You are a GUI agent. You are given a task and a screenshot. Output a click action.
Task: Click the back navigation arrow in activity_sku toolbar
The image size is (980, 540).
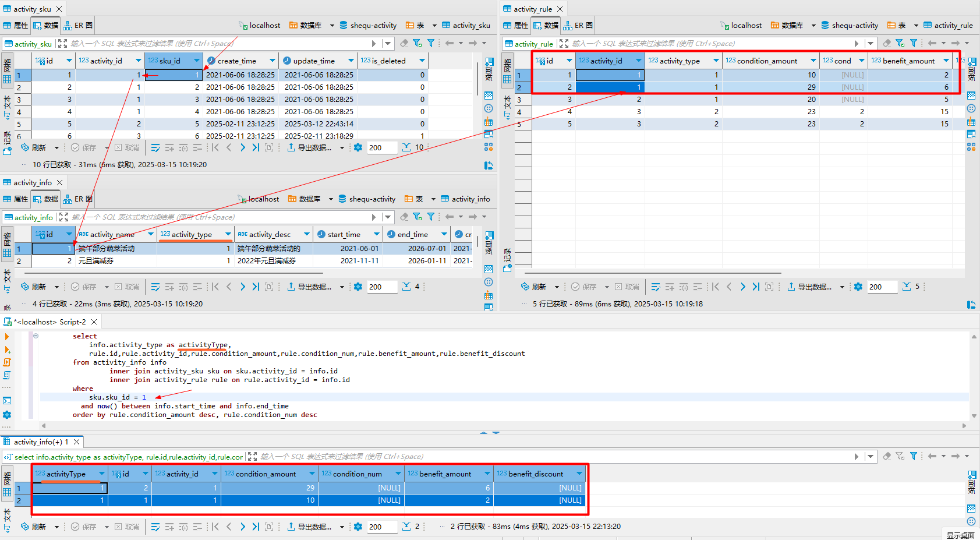click(449, 43)
